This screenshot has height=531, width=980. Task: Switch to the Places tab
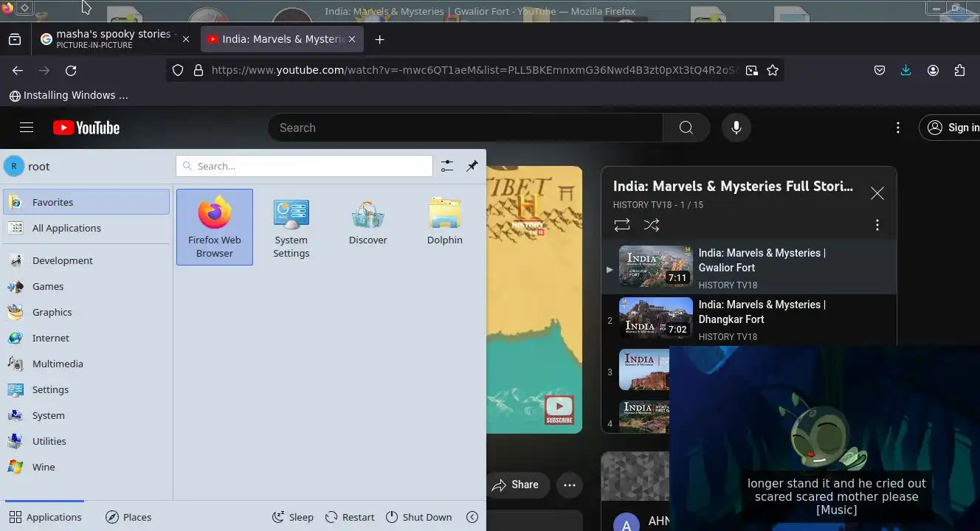[x=128, y=517]
